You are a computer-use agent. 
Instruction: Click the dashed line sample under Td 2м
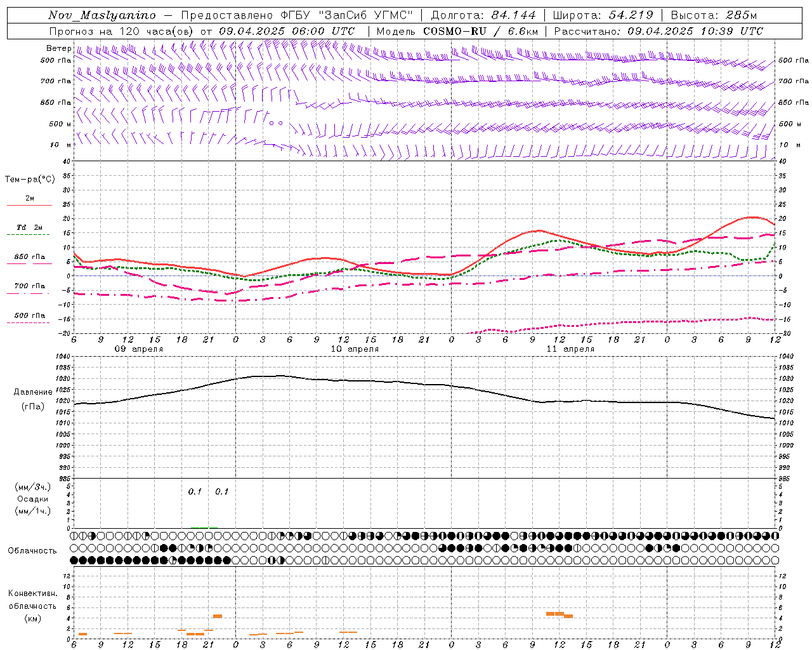pyautogui.click(x=29, y=235)
